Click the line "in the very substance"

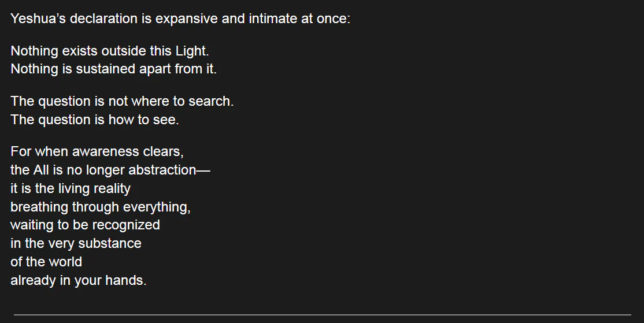(x=76, y=243)
